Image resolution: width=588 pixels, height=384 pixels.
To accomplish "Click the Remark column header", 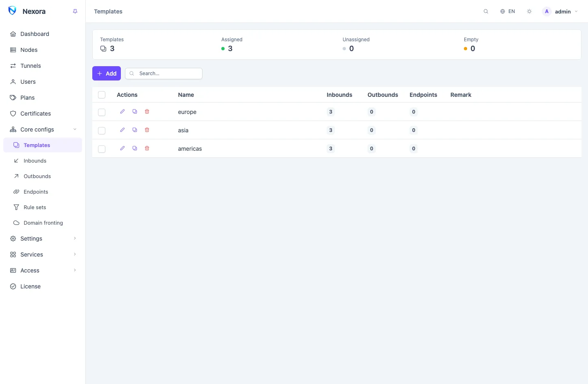I will [x=461, y=95].
